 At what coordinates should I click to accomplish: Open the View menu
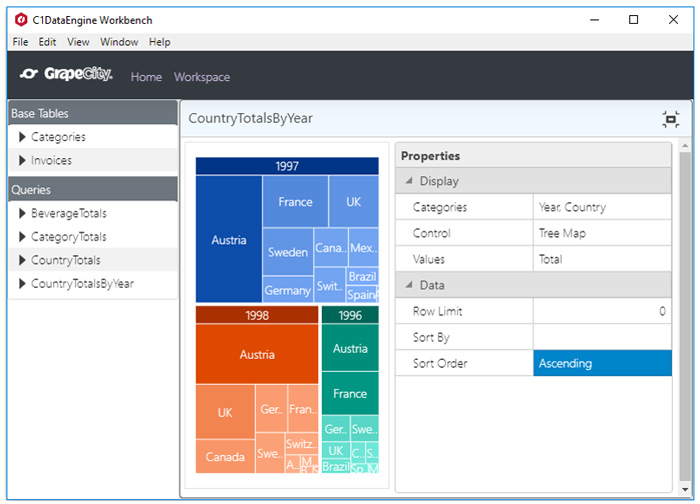pos(78,42)
